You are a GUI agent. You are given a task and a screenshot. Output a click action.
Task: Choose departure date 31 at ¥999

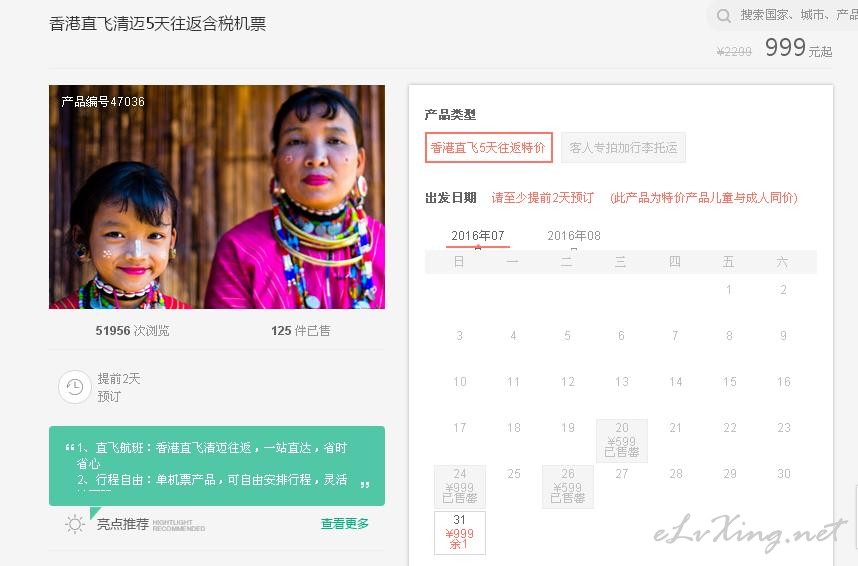[460, 533]
